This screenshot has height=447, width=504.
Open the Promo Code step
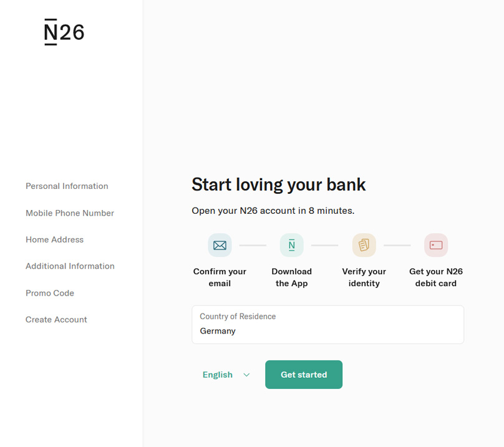pos(50,293)
